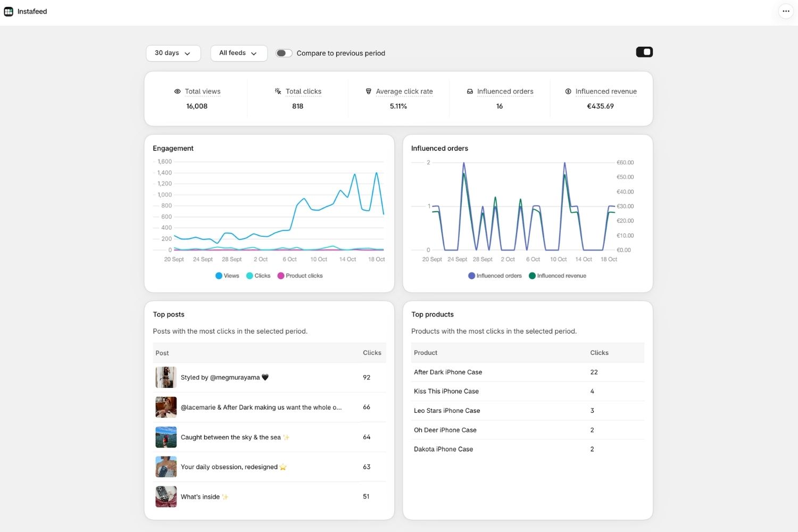
Task: Open thumbnail of What's inside post
Action: pyautogui.click(x=166, y=496)
